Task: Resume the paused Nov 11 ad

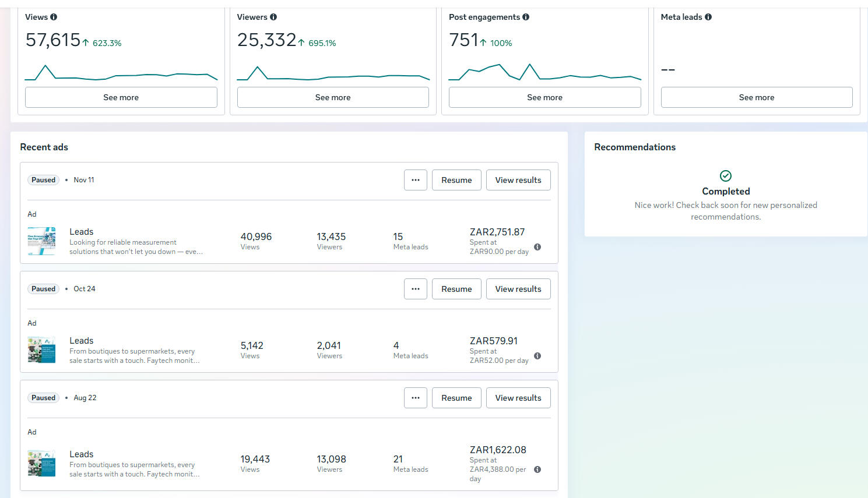Action: 456,180
